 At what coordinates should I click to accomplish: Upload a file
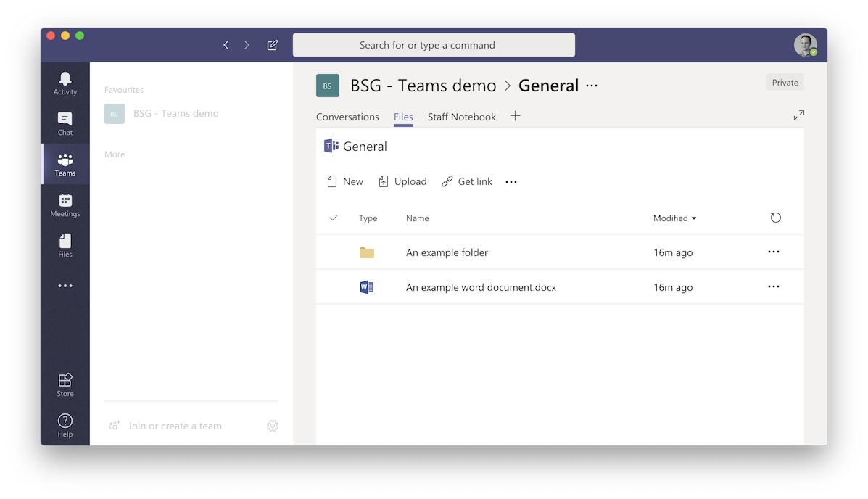[x=402, y=181]
